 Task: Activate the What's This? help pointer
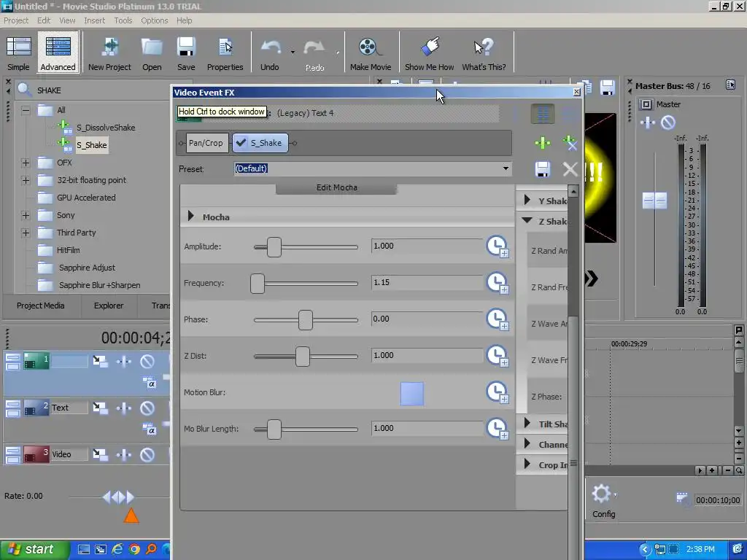[484, 53]
